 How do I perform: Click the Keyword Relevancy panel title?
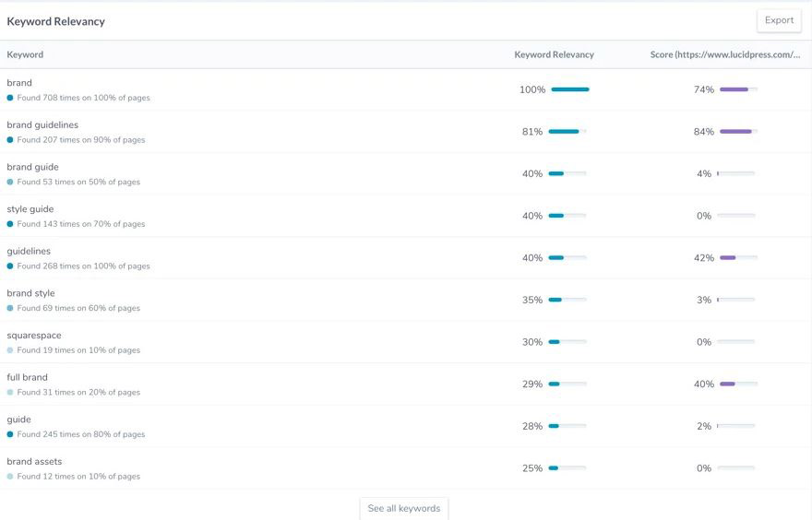(55, 21)
